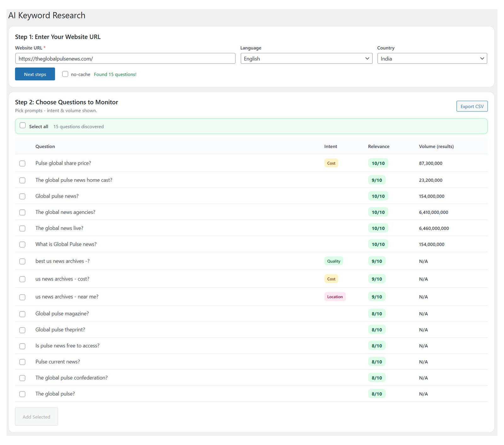Click the Next steps button

[35, 74]
